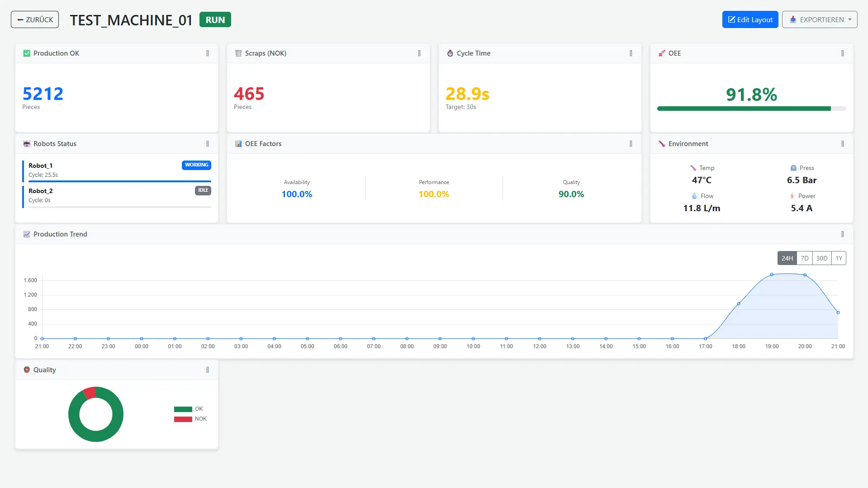This screenshot has height=488, width=868.
Task: Select the 24H trend range
Action: (x=787, y=258)
